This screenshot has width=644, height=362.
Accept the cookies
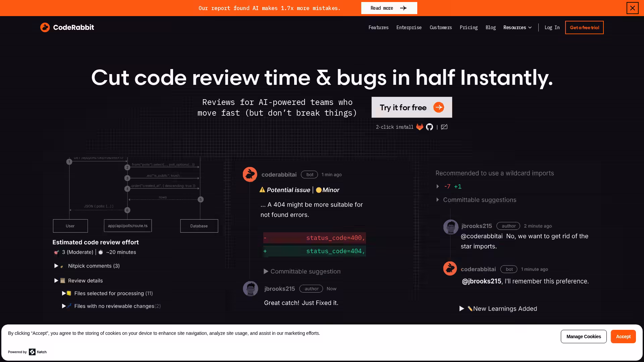[x=623, y=337]
